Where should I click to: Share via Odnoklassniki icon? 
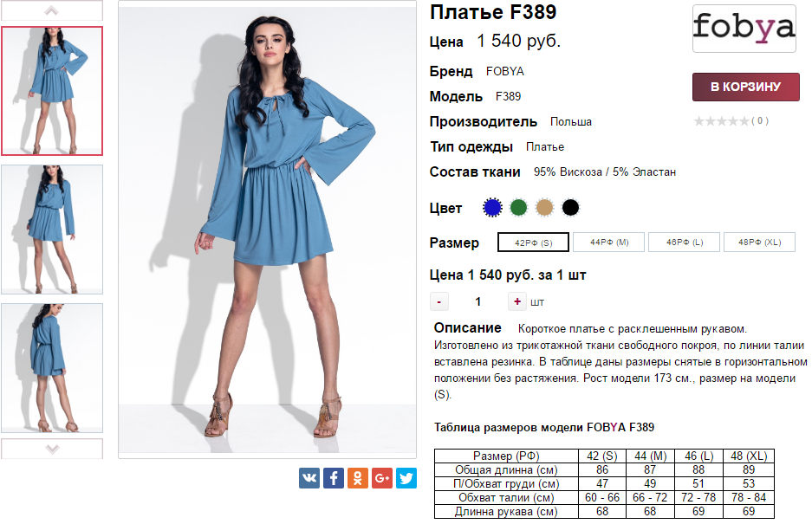tap(358, 478)
